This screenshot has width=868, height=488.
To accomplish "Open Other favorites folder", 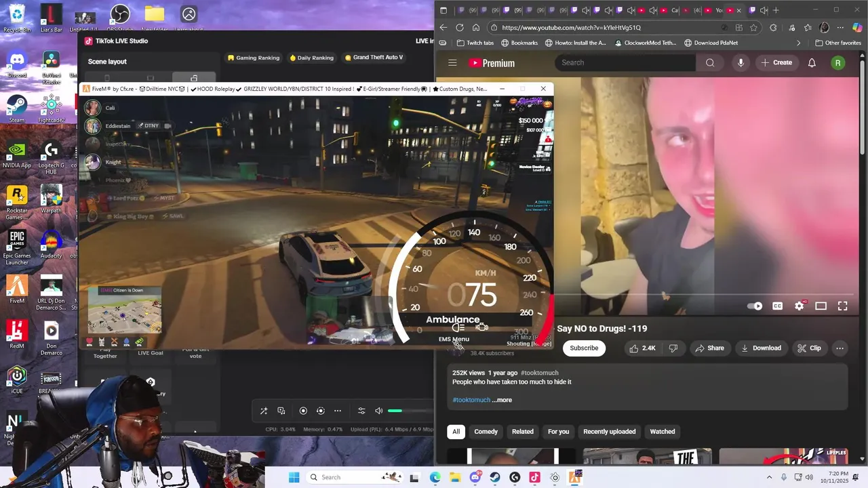I will [x=838, y=43].
